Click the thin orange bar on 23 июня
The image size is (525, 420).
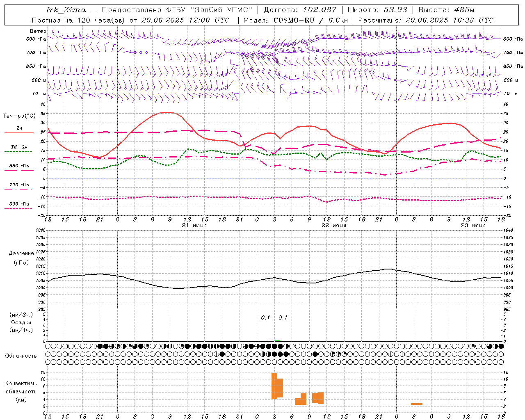coord(417,404)
